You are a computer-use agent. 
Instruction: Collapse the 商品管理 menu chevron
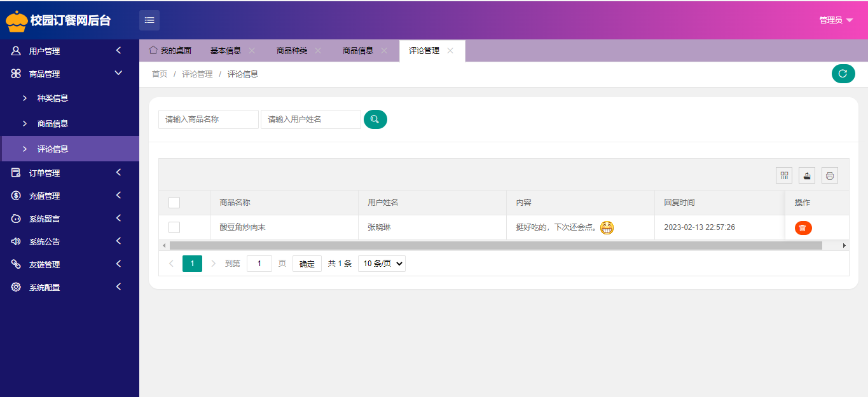[118, 73]
